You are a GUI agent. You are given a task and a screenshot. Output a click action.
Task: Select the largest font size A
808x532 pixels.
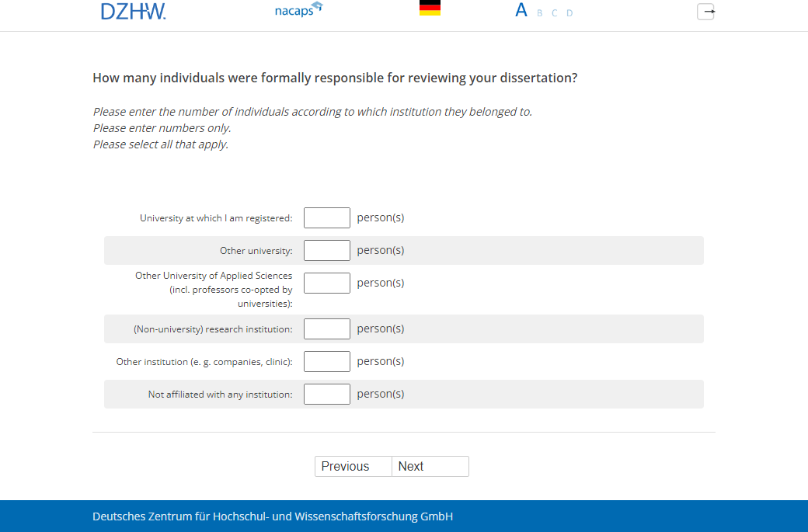coord(521,11)
